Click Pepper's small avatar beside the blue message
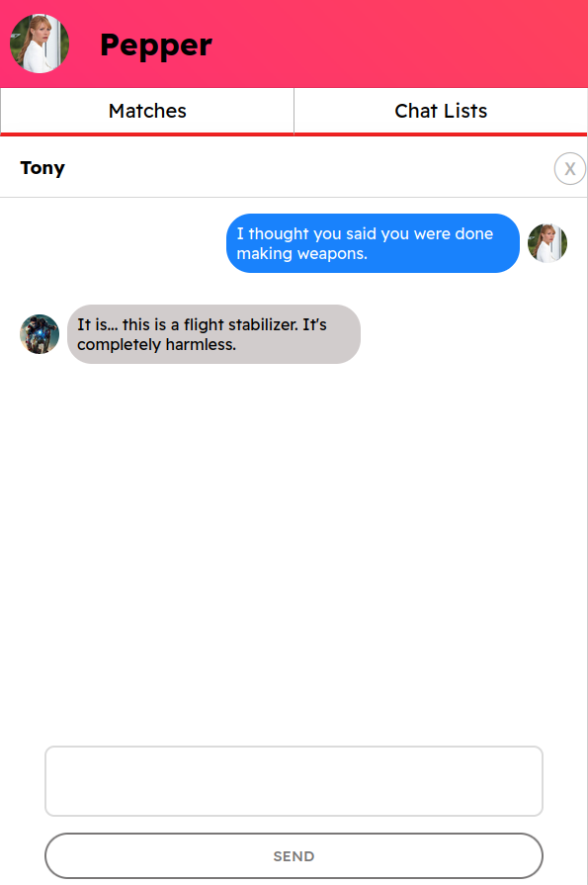Screen dimensions: 588x885 coord(547,243)
